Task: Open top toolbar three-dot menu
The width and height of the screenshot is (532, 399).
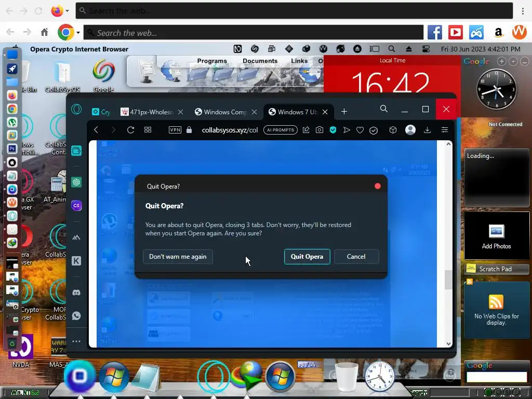Action: pyautogui.click(x=523, y=11)
